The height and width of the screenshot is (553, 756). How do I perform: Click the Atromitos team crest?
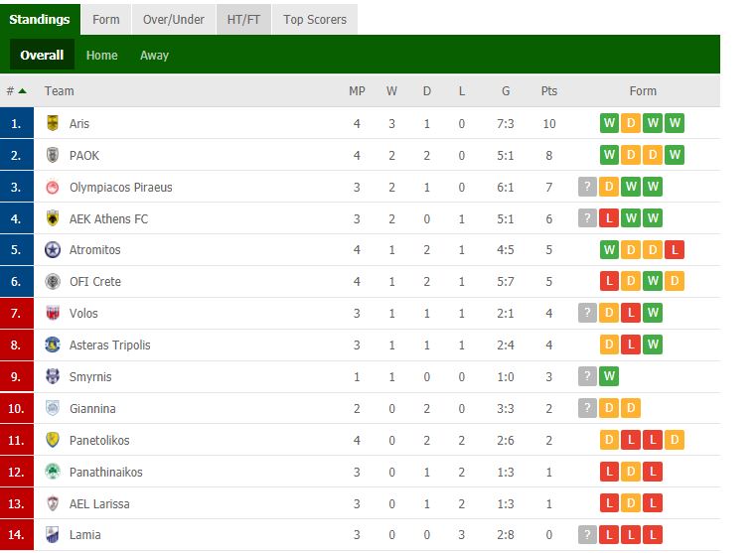pos(53,250)
